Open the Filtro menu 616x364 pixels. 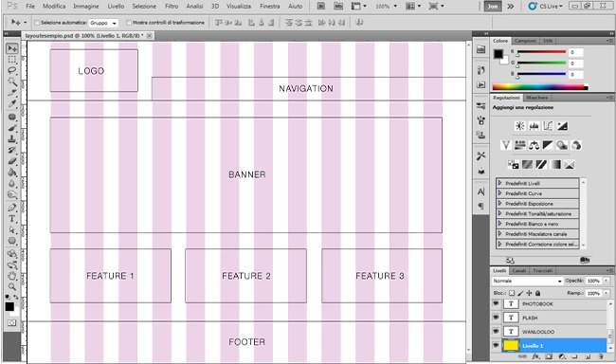pyautogui.click(x=172, y=7)
